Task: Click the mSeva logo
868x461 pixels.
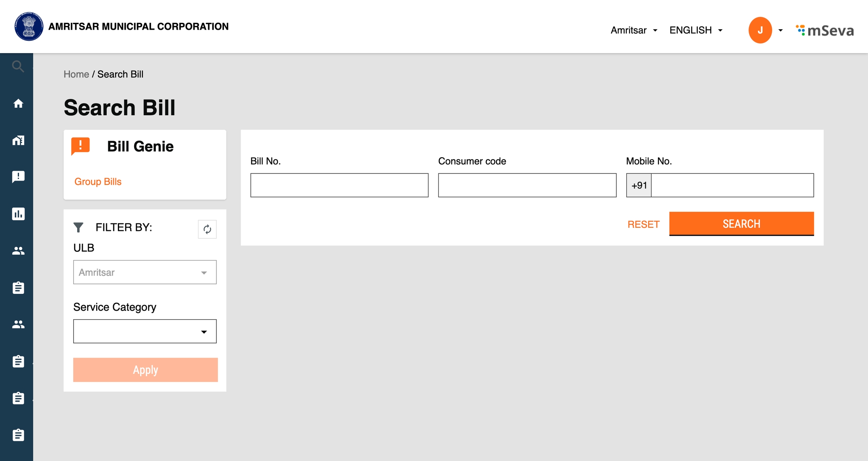Action: coord(825,30)
